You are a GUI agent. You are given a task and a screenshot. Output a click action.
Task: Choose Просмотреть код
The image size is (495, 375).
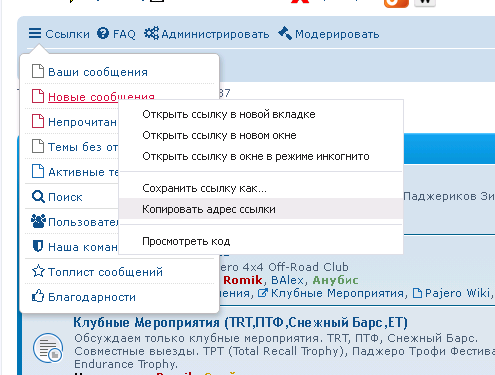(261, 241)
